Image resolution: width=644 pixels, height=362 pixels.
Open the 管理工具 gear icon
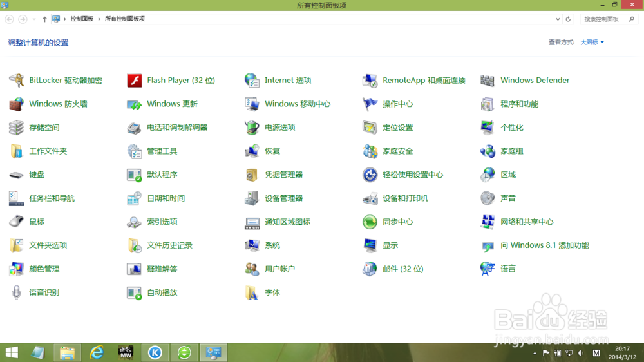(x=135, y=151)
